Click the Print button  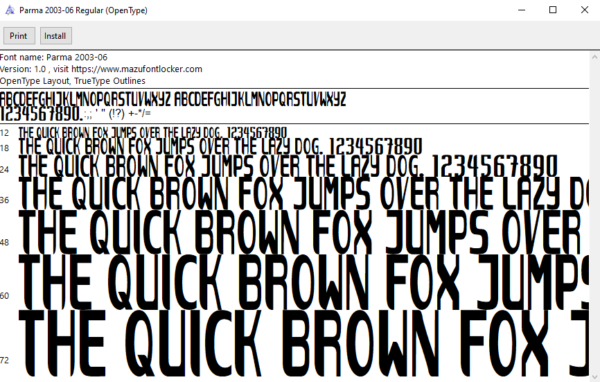[x=19, y=36]
